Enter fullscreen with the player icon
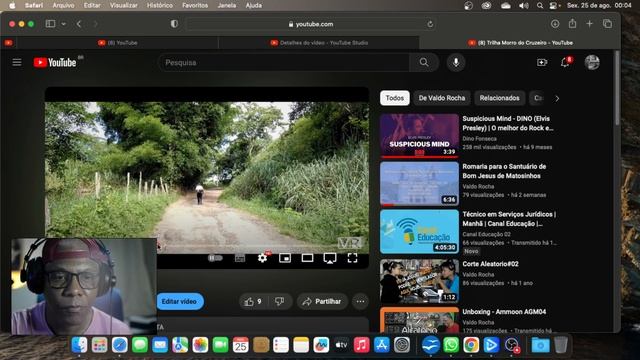This screenshot has width=640, height=360. (x=352, y=258)
